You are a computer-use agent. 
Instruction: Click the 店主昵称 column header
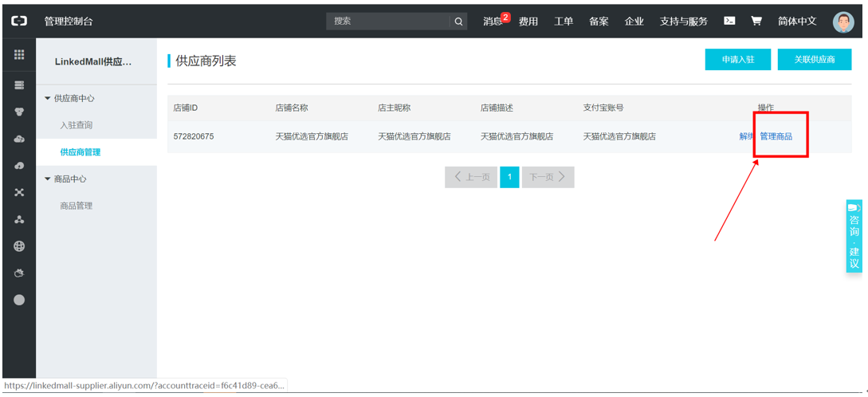pyautogui.click(x=394, y=108)
